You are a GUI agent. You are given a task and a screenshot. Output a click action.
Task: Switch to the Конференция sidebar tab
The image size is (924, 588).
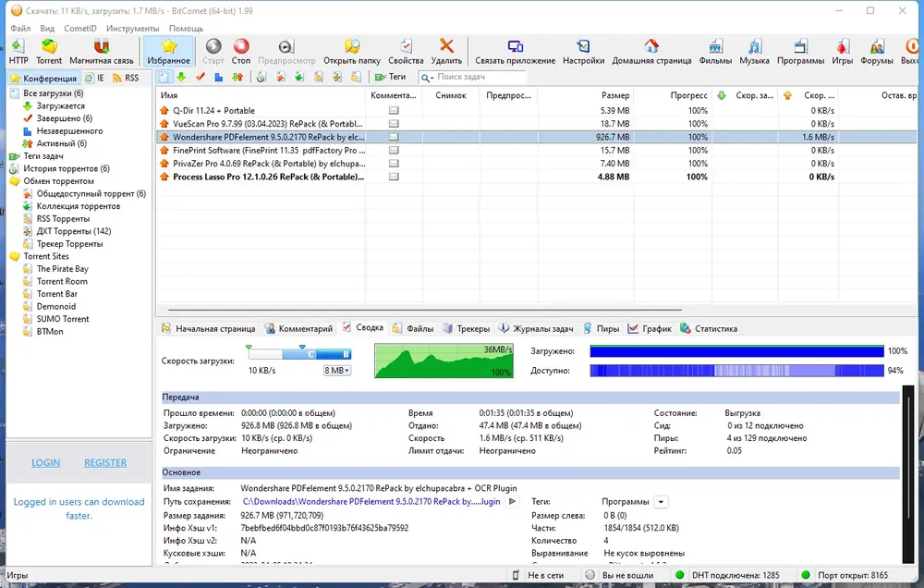pos(43,78)
